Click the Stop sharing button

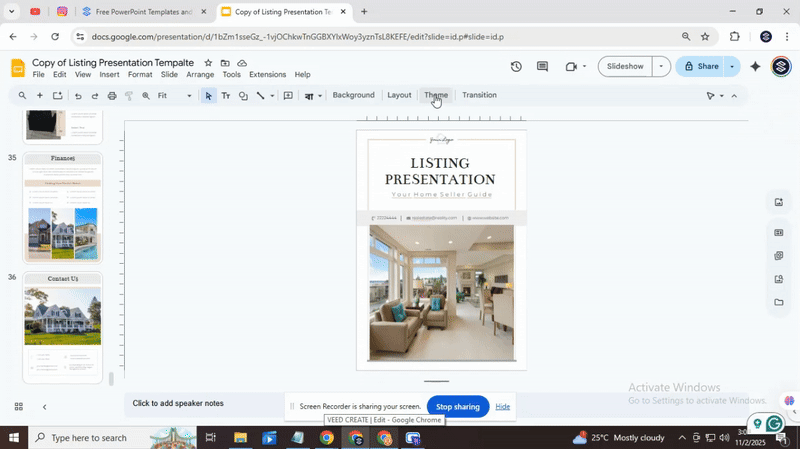[x=457, y=407]
